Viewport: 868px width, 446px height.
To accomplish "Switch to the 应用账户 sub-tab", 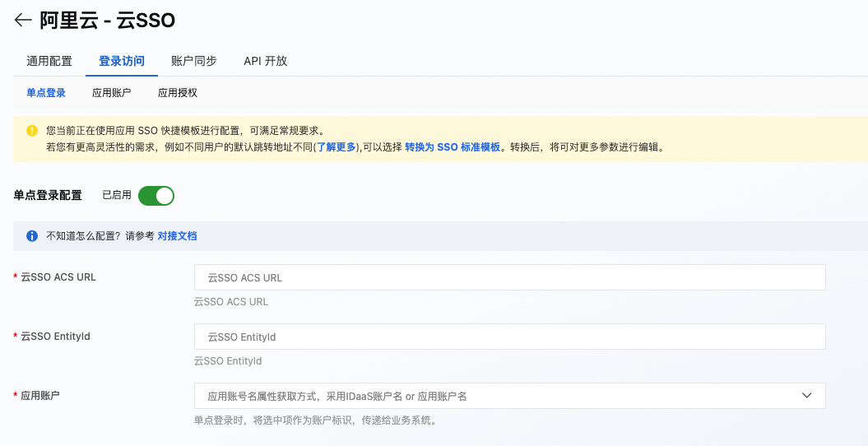I will [112, 93].
